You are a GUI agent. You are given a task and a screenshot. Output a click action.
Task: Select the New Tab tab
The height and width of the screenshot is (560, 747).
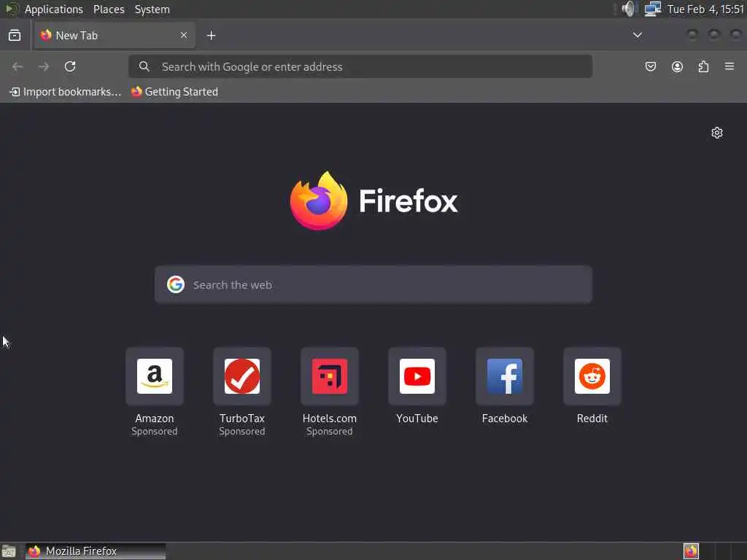pos(115,35)
